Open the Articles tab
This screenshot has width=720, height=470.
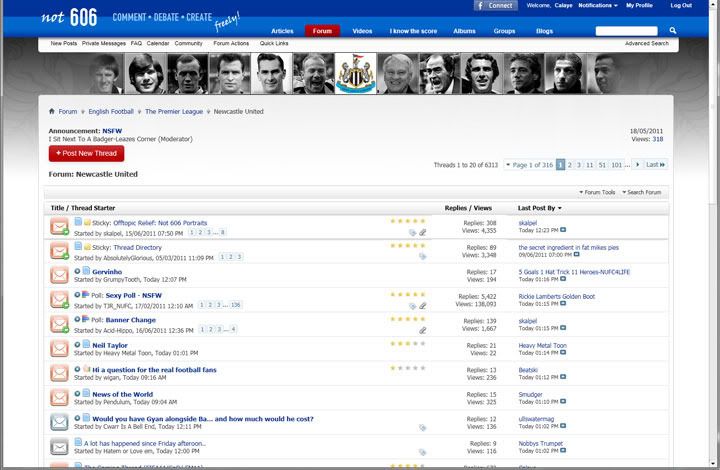[282, 31]
